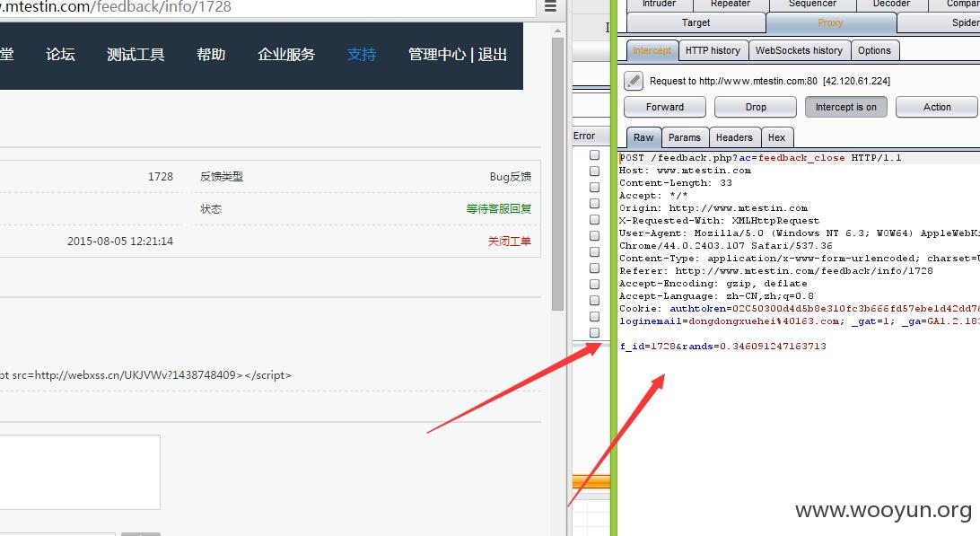Click the 2015-08-05 12:21:14 timestamp
980x536 pixels.
tap(120, 241)
